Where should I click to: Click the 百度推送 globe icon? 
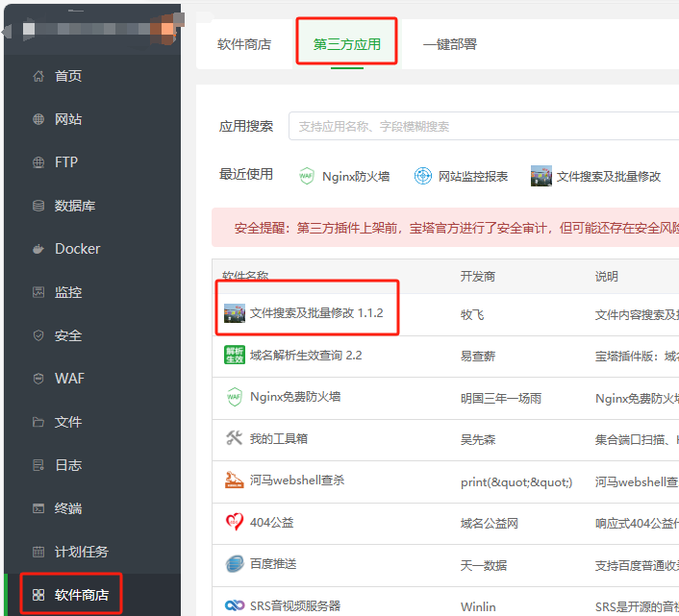tap(235, 564)
